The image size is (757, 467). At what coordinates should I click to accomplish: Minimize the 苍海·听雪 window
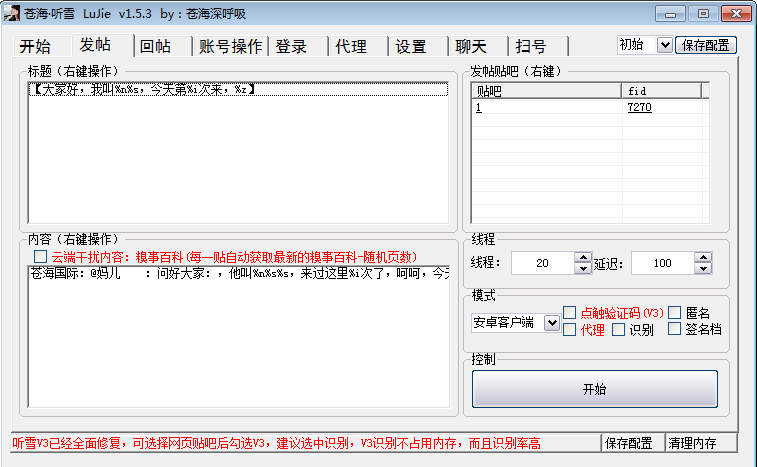coord(670,14)
